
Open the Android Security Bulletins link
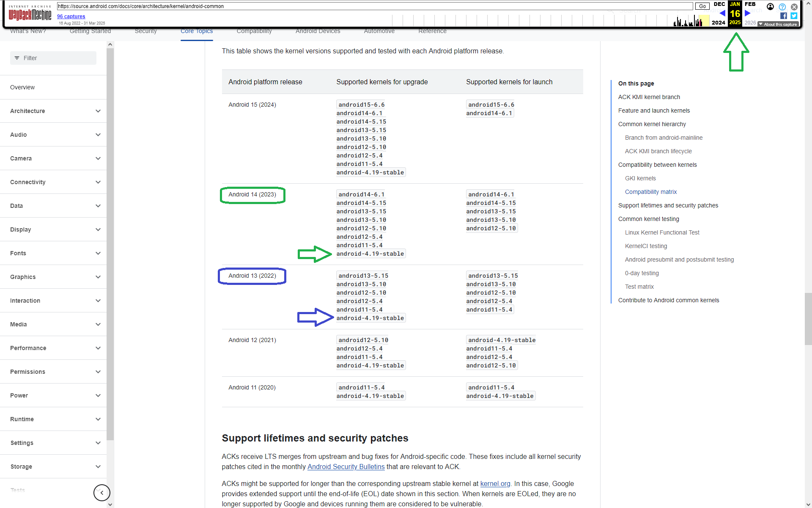pos(346,467)
